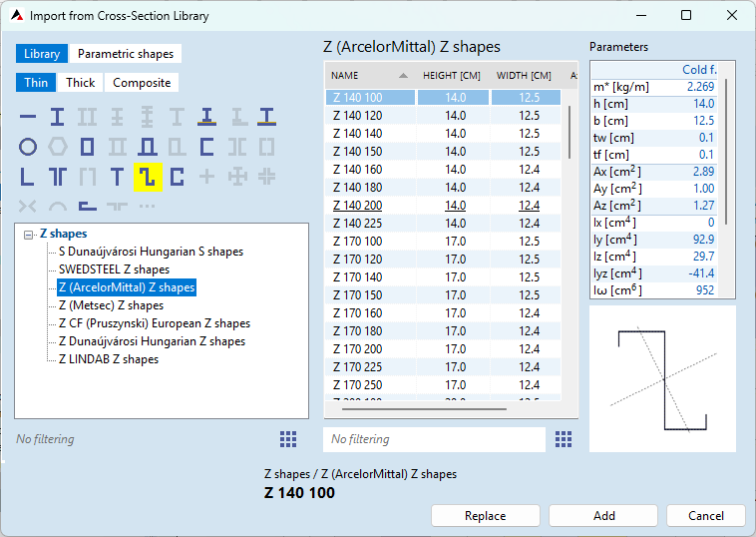The image size is (756, 537).
Task: Select Z (ArcelorMittal) Z shapes
Action: (127, 287)
